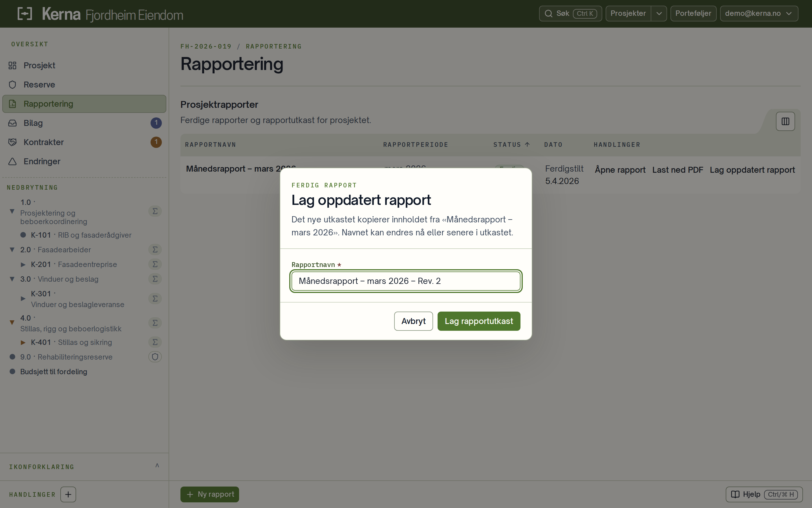Click the Kerna logo icon
The width and height of the screenshot is (812, 508).
point(25,14)
